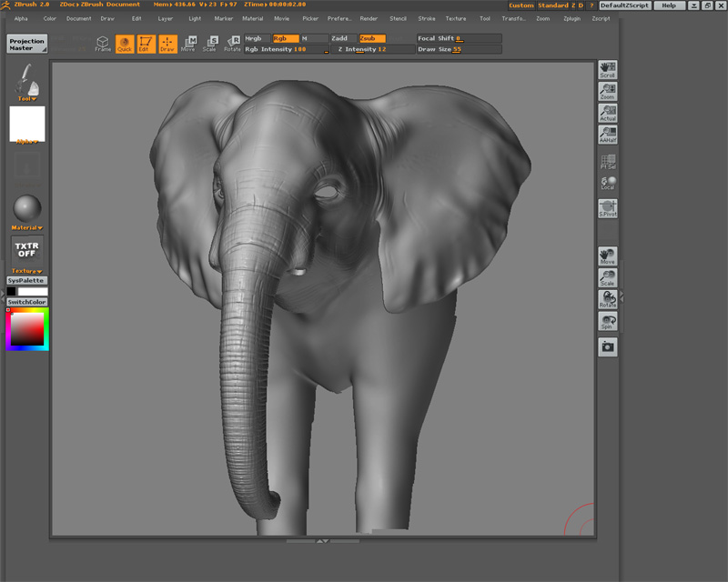
Task: Toggle Local transformations icon
Action: 608,184
